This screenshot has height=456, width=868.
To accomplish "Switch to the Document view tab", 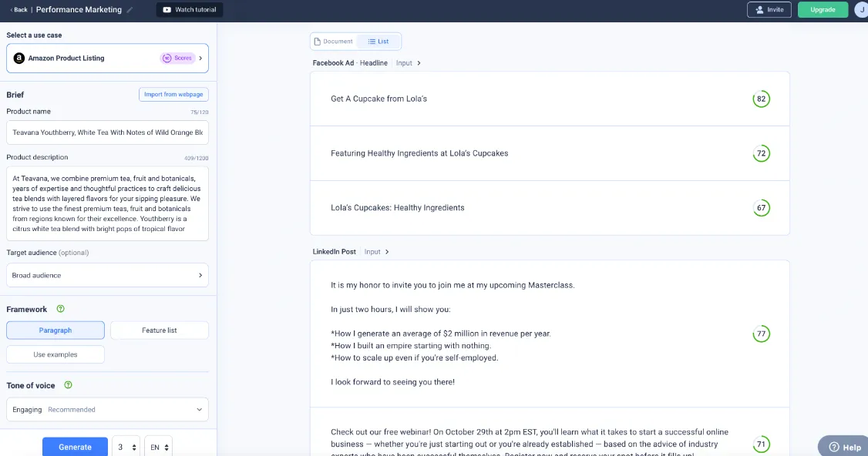I will pyautogui.click(x=333, y=42).
